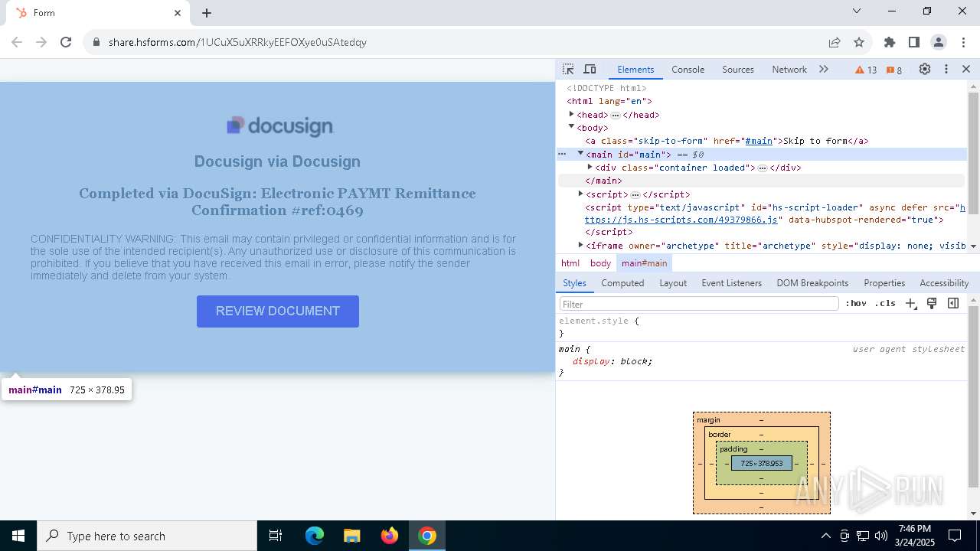Open a new browser tab
Screen dimensions: 980x551
tap(207, 13)
